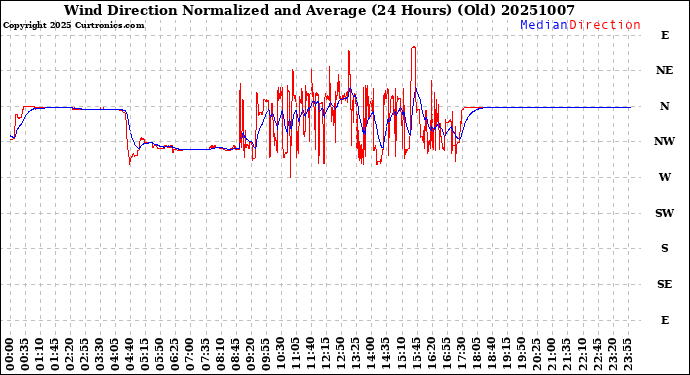Click the 01:10 time label
Viewport: 690px width, 375px height.
click(x=40, y=354)
